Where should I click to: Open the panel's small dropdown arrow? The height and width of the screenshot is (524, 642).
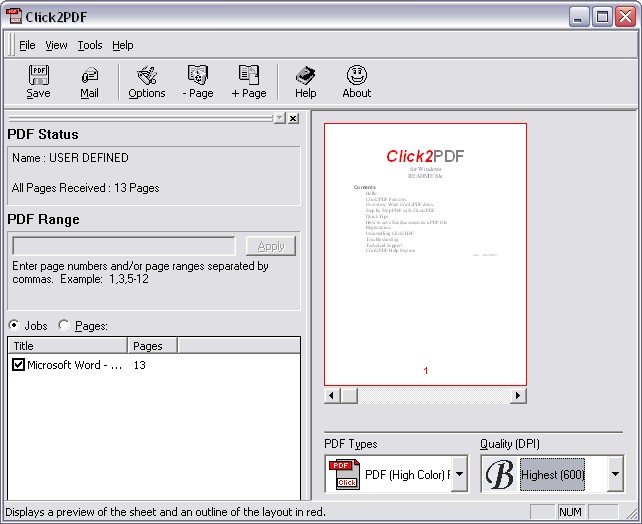click(280, 118)
